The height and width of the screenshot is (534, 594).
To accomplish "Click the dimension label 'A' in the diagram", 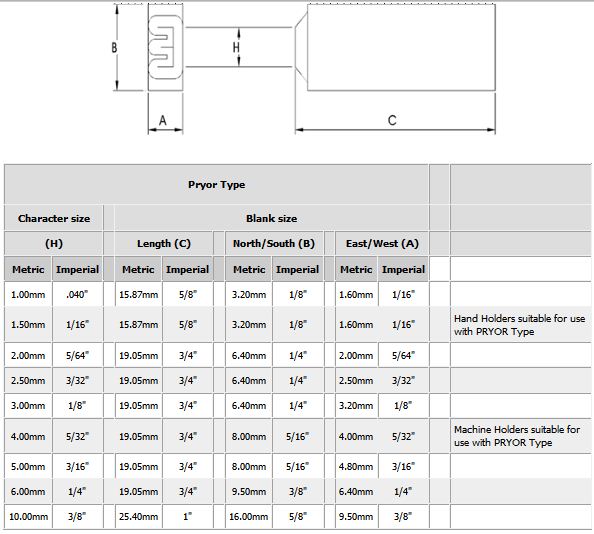I will tap(163, 120).
